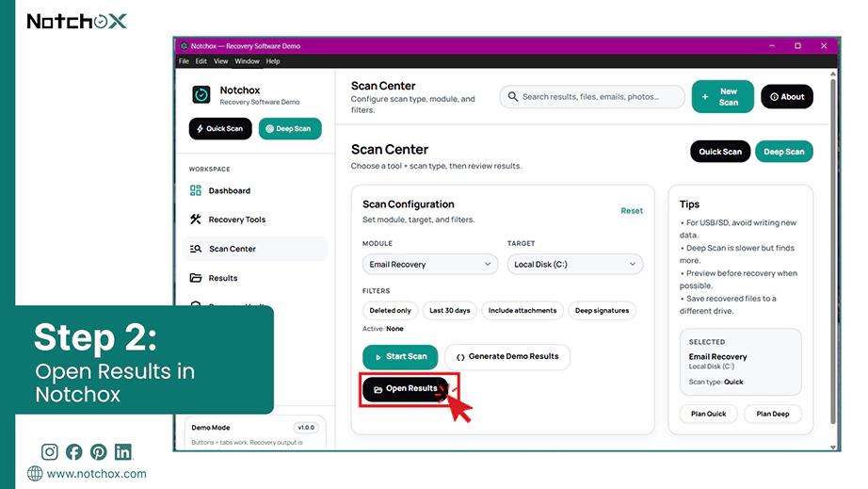This screenshot has height=489, width=868.
Task: Click the Scan Center search-list icon
Action: 196,249
